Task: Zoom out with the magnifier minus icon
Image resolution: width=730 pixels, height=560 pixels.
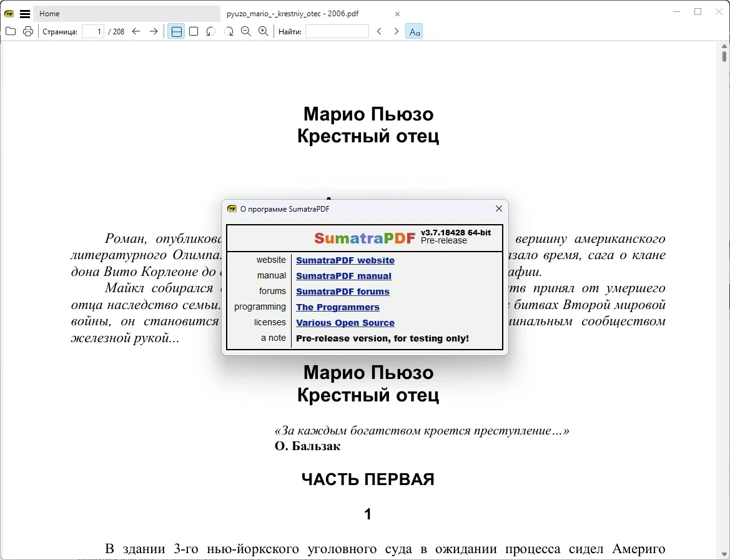Action: pyautogui.click(x=246, y=32)
